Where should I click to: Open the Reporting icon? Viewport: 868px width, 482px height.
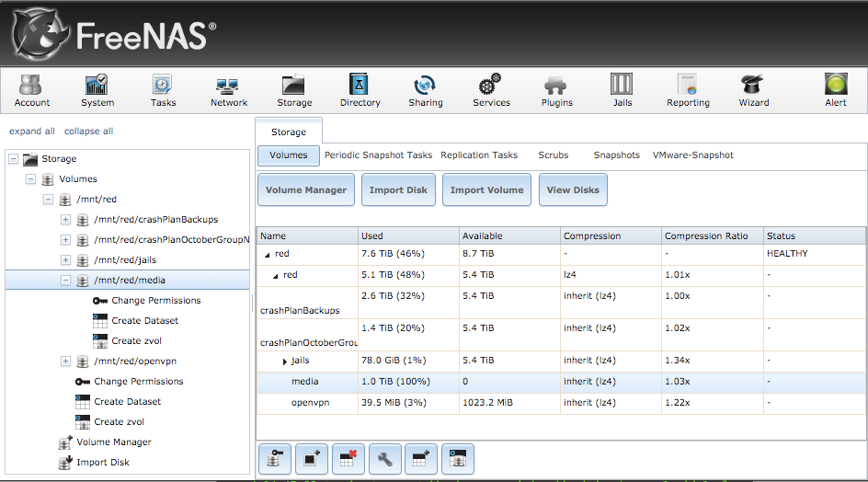point(688,90)
